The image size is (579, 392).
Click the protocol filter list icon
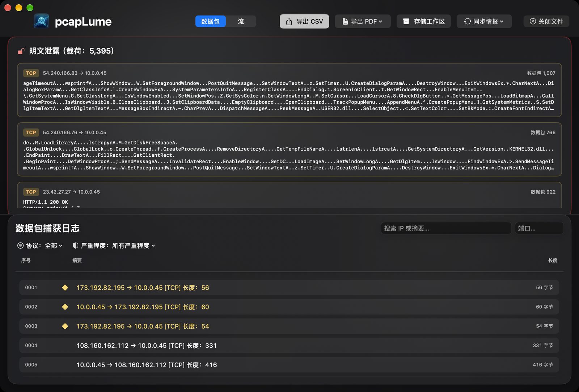(21, 246)
